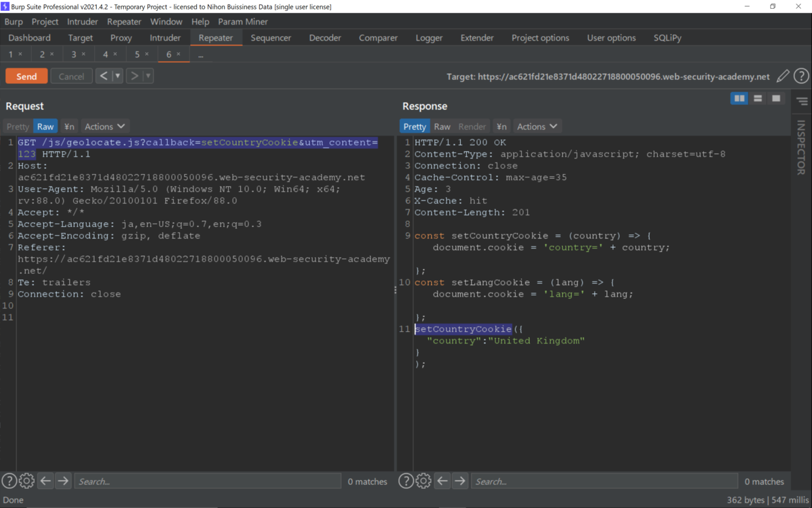Open the Response Actions dropdown

click(x=537, y=127)
